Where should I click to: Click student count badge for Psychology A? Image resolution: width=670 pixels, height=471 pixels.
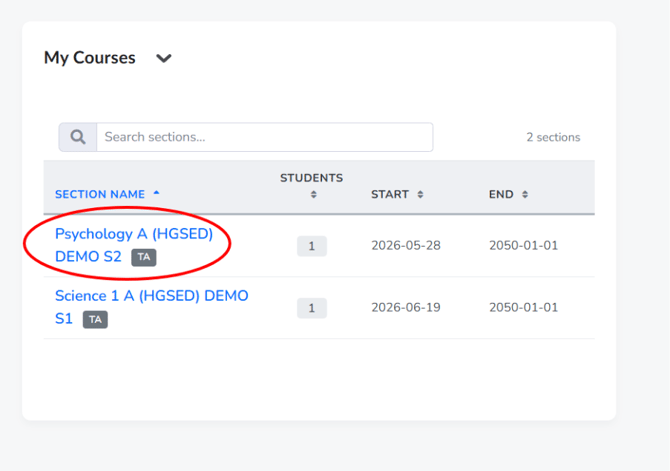pos(312,246)
